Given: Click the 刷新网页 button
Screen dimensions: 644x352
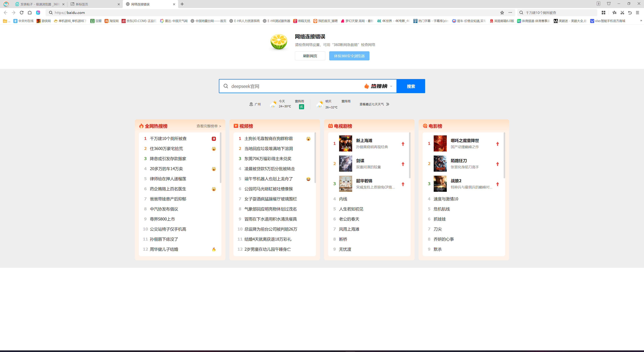Looking at the screenshot, I should coord(310,56).
